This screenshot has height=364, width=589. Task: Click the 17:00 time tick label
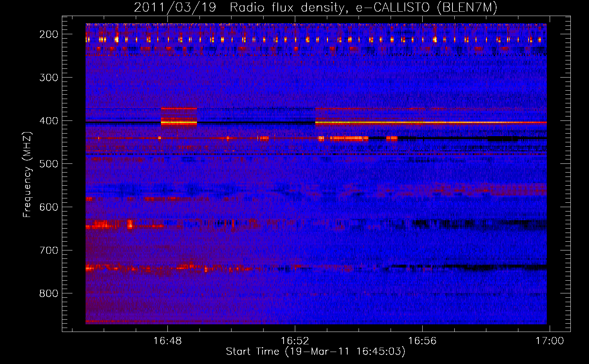click(x=549, y=341)
